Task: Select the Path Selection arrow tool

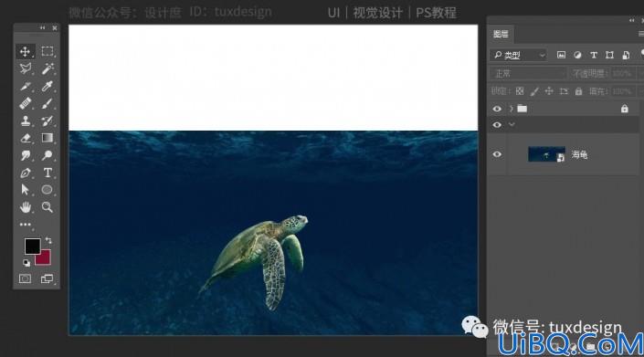Action: pos(25,190)
